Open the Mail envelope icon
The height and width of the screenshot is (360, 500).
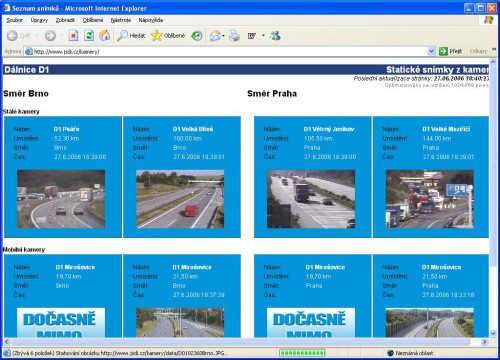(x=215, y=36)
